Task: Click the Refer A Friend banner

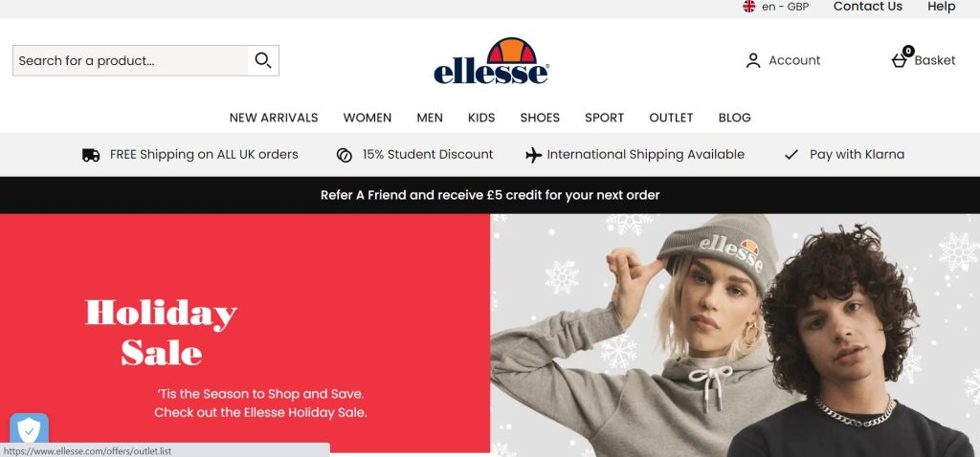Action: 490,195
